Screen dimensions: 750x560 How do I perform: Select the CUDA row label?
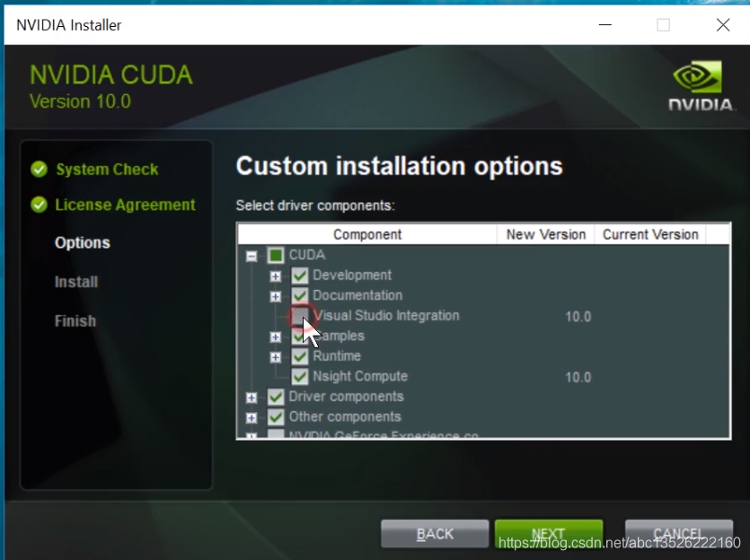point(307,255)
